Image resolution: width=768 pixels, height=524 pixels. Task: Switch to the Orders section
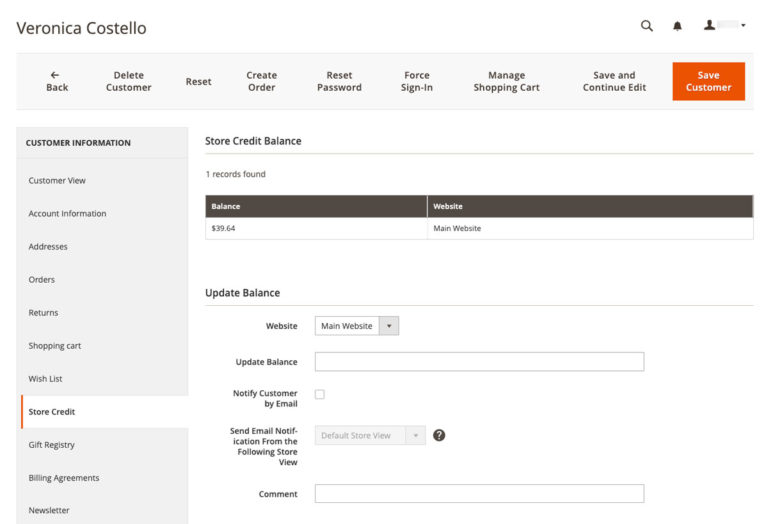[42, 280]
